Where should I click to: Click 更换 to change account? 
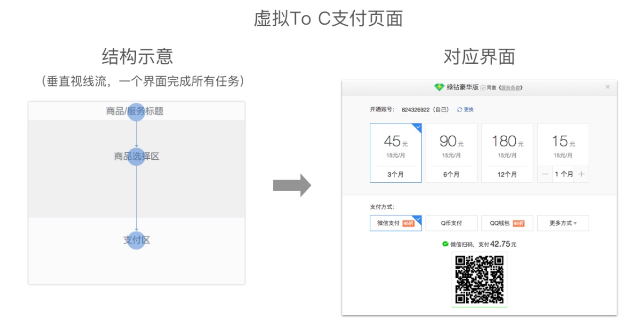point(469,109)
